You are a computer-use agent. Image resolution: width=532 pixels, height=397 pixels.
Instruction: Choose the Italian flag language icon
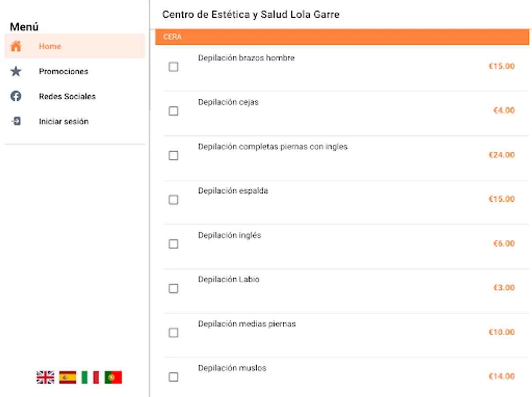click(90, 377)
